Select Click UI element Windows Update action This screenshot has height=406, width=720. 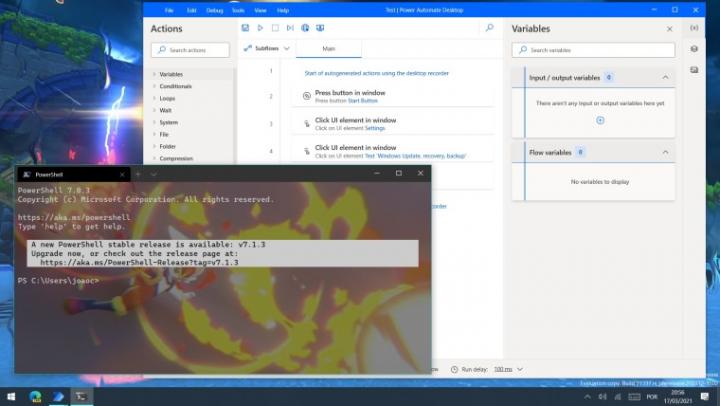393,151
